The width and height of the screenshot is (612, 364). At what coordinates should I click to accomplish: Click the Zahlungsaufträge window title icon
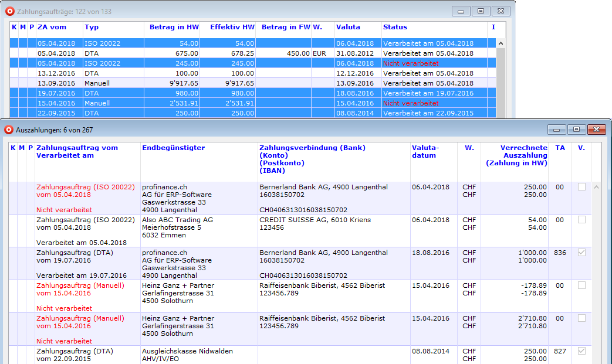click(x=9, y=11)
